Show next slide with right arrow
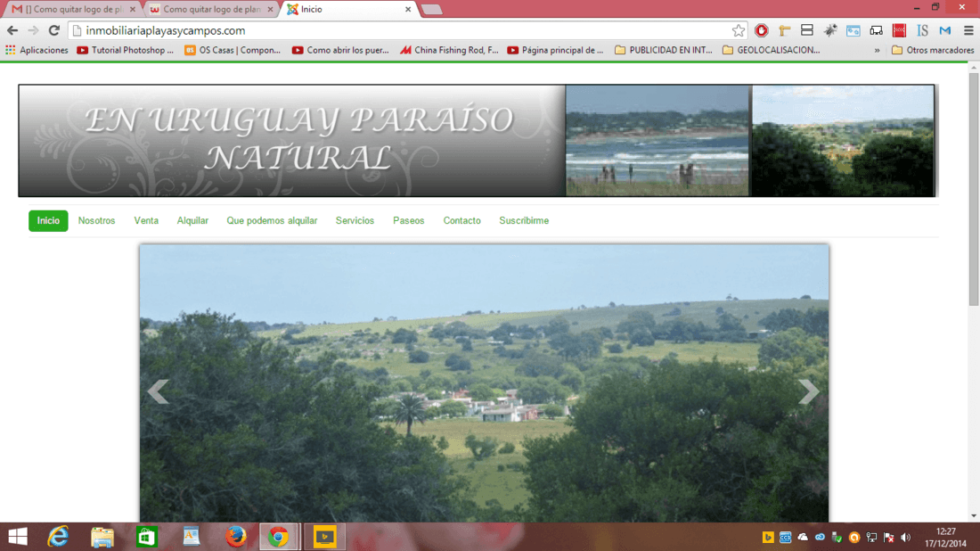 pos(808,392)
